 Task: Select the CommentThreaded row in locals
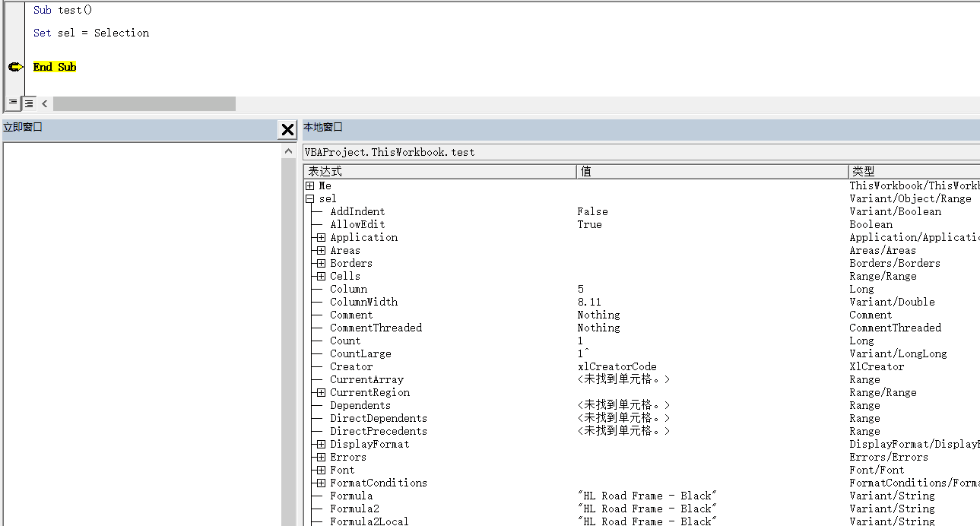(642, 328)
